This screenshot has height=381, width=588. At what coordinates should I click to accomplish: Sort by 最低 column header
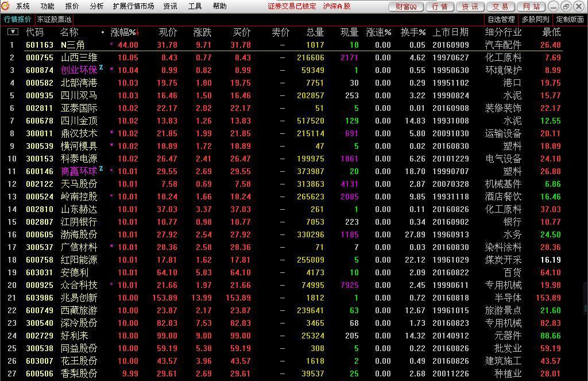[x=552, y=32]
